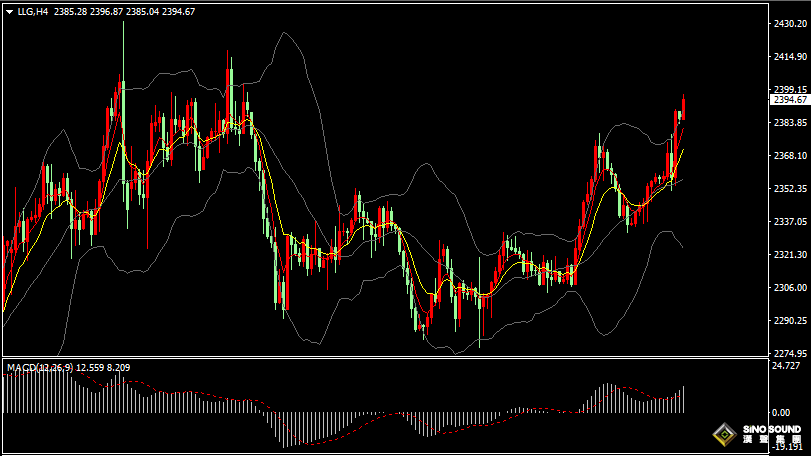Click the LLG,H4 symbol label

tap(33, 12)
